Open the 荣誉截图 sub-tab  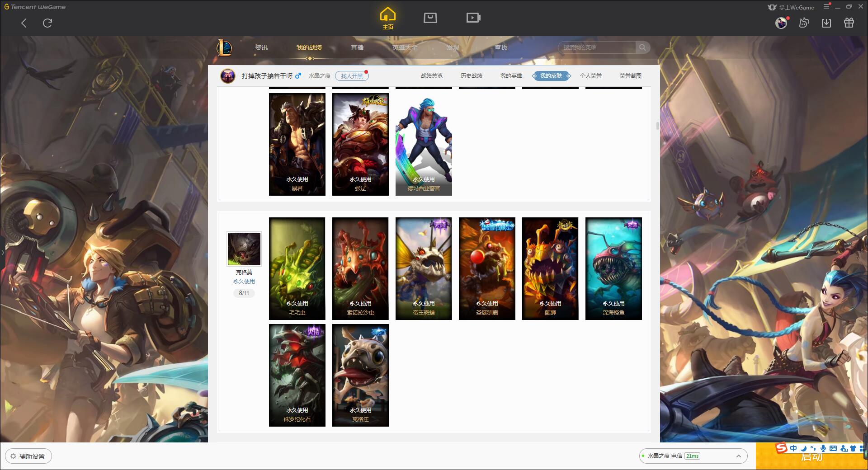tap(630, 76)
